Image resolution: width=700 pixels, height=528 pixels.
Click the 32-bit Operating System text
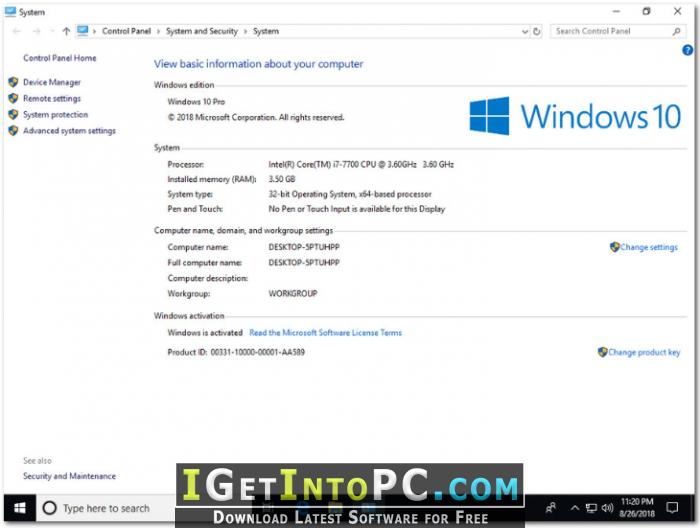(350, 194)
